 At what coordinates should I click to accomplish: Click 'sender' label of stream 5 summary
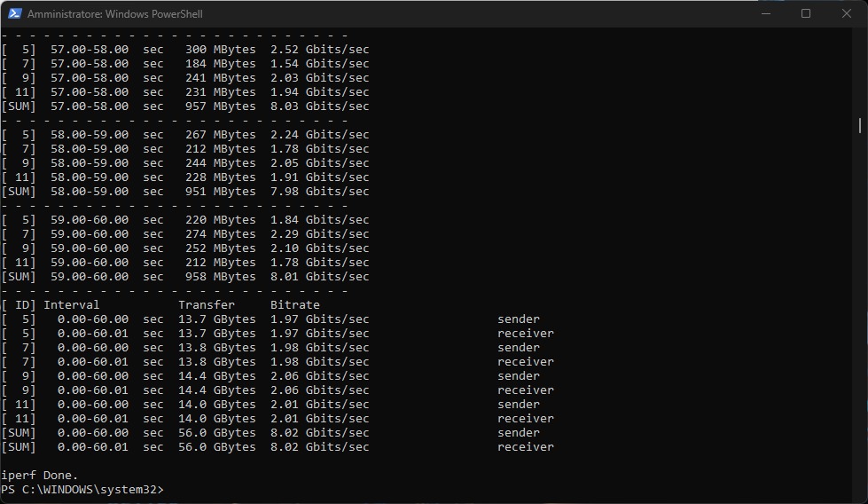(518, 319)
